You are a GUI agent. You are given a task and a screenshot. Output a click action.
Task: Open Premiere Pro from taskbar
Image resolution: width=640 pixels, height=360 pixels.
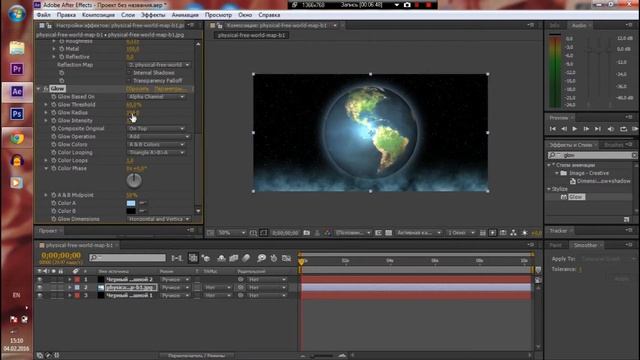tap(17, 69)
